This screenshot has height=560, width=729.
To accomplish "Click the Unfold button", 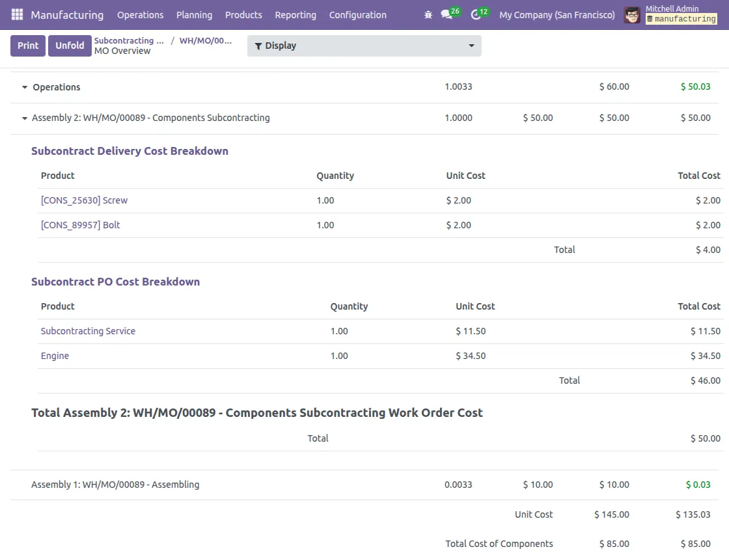I will (70, 46).
